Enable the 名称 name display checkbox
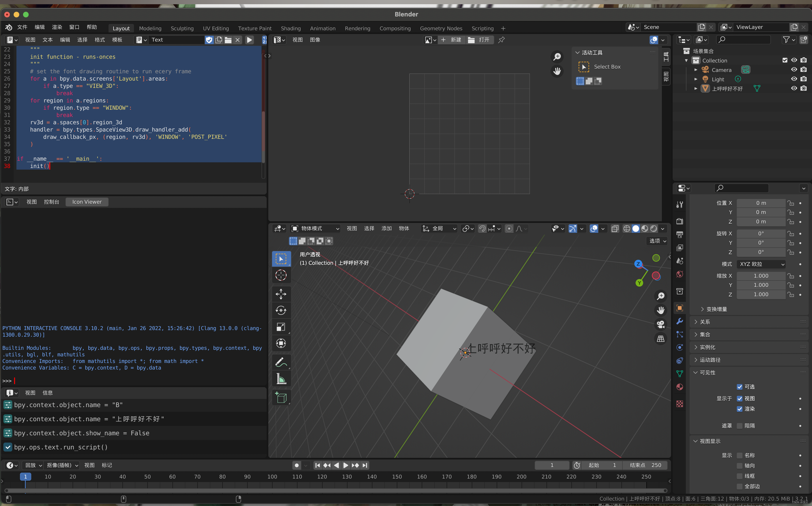This screenshot has height=506, width=812. pyautogui.click(x=740, y=455)
